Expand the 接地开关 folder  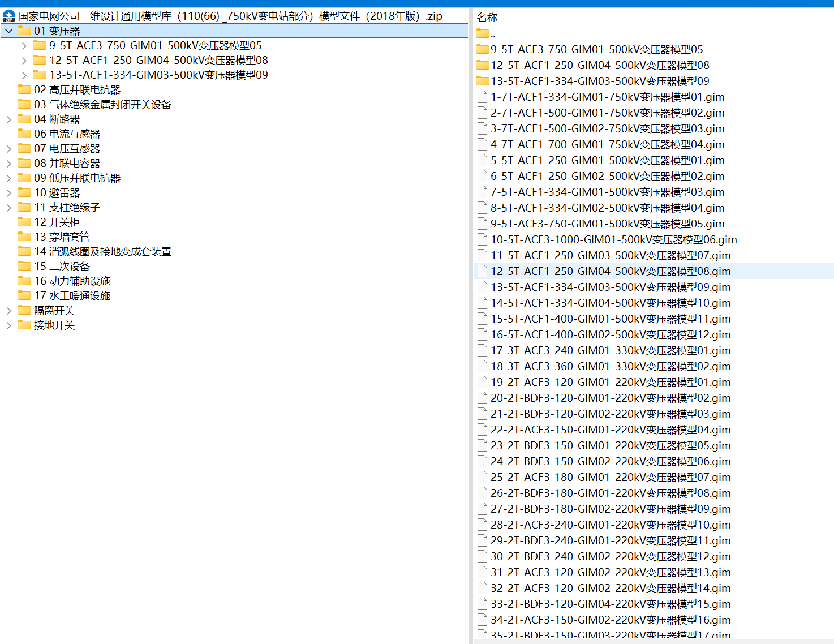point(9,325)
